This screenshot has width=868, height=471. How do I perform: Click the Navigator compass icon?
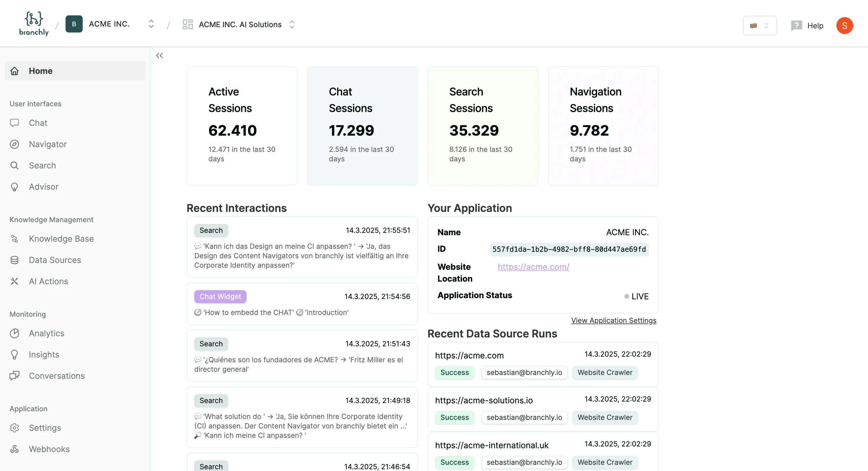coord(14,144)
